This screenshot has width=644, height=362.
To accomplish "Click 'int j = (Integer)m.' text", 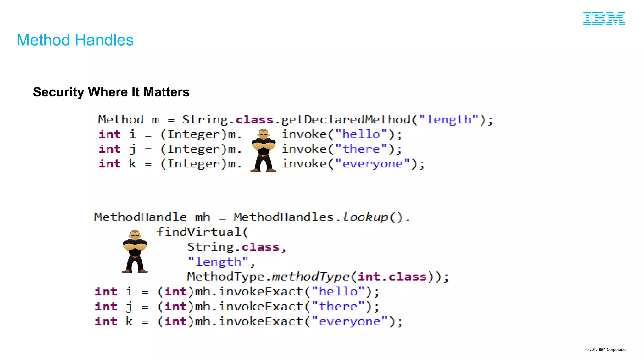I will (x=170, y=149).
